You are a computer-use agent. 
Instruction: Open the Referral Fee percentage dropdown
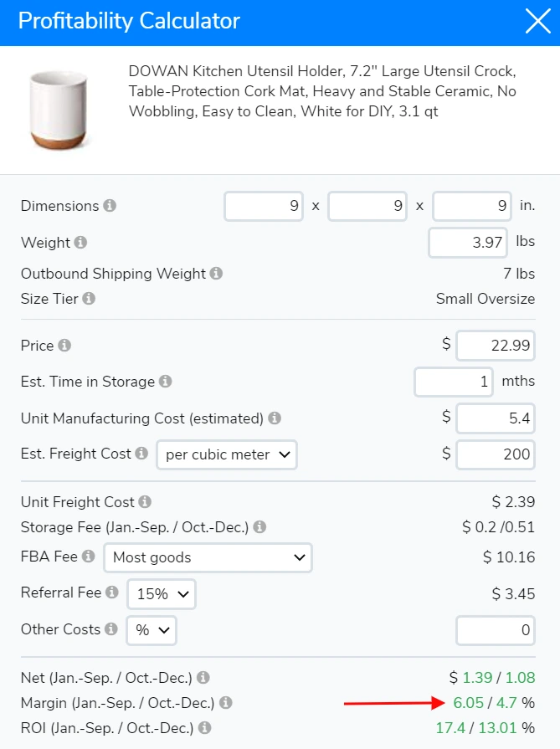162,594
